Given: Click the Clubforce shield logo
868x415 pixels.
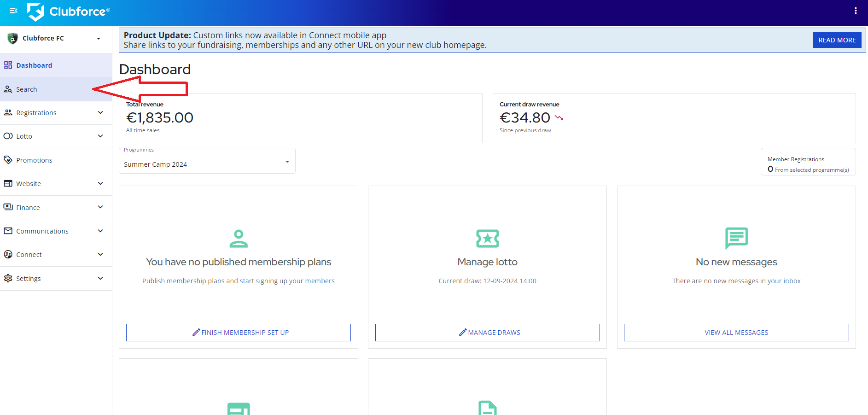Looking at the screenshot, I should (36, 12).
